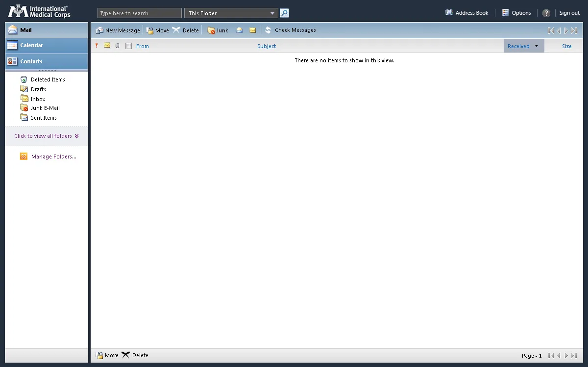
Task: Go to previous page via top toolbar arrow
Action: [559, 31]
